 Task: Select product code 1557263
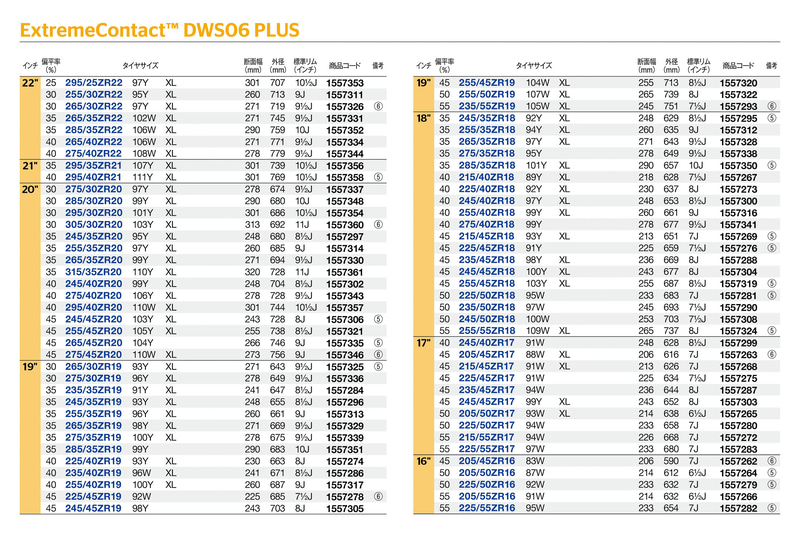point(738,355)
